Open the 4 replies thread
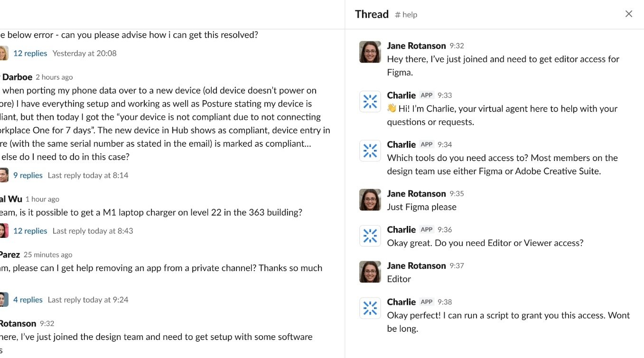 (28, 300)
